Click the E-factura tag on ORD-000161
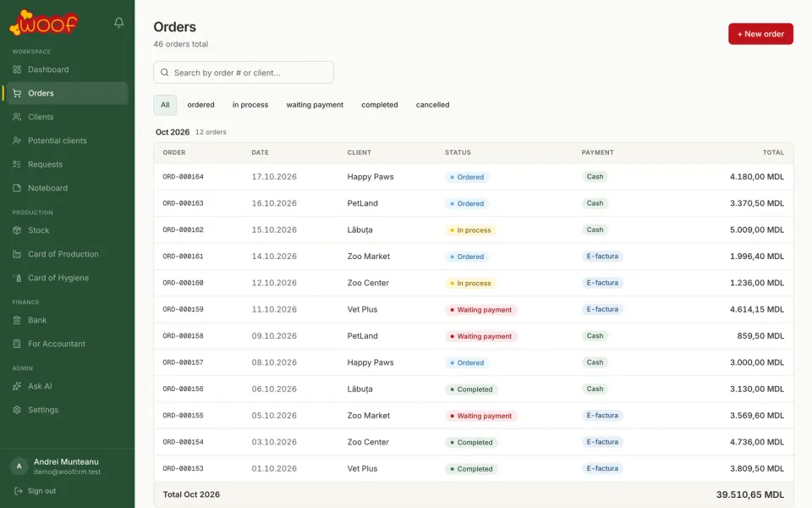 coord(602,256)
